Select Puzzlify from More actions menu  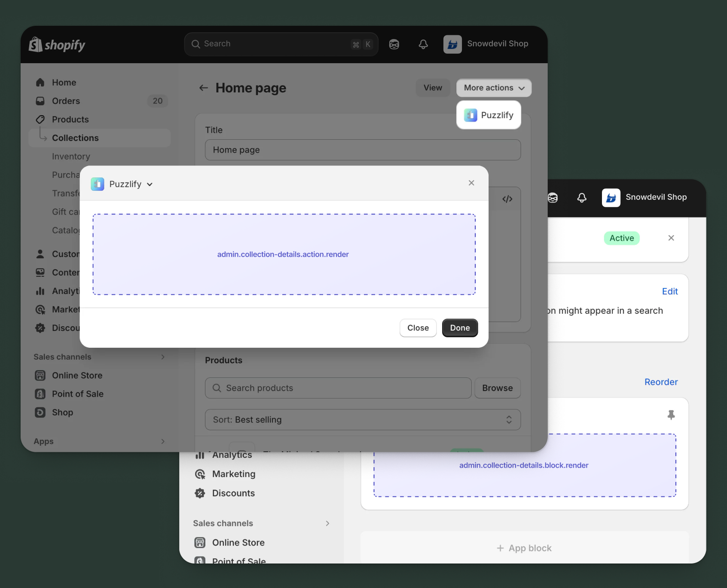489,115
